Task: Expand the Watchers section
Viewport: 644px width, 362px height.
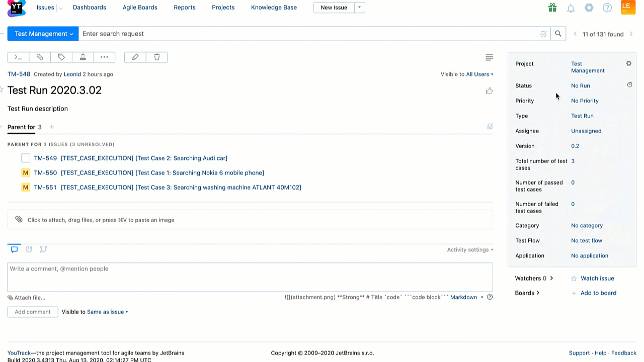Action: (534, 278)
